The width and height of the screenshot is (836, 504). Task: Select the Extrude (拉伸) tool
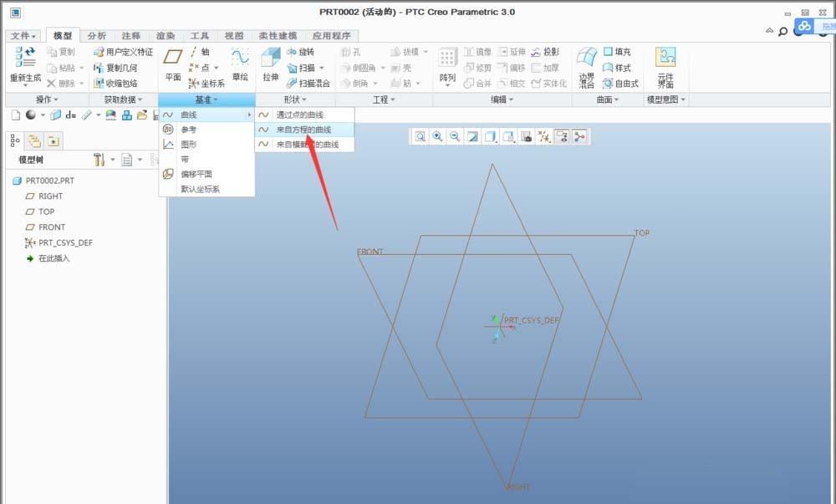270,65
